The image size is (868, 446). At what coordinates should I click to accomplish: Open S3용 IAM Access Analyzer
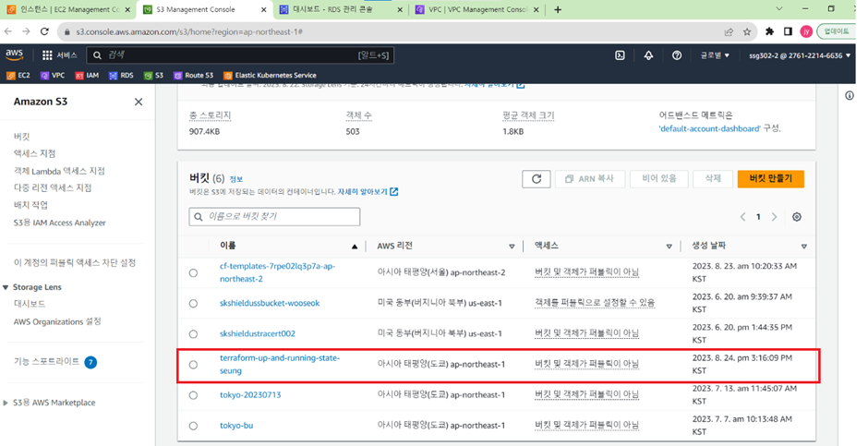[60, 223]
